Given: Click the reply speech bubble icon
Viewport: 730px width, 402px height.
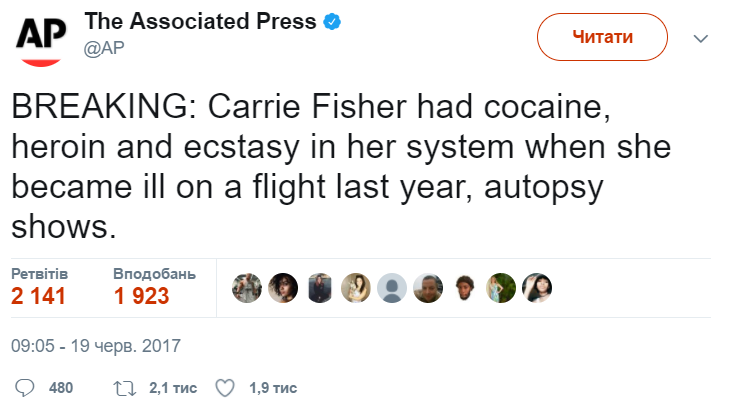Looking at the screenshot, I should click(27, 387).
